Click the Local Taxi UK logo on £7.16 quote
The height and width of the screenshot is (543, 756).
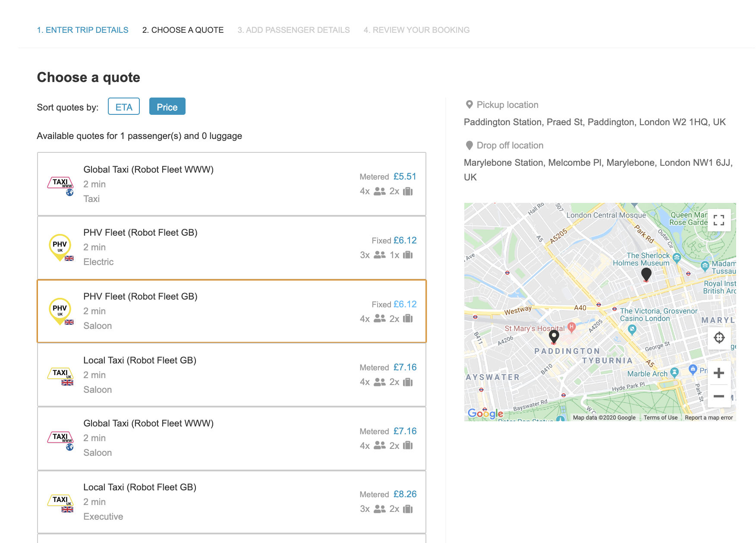pyautogui.click(x=60, y=376)
